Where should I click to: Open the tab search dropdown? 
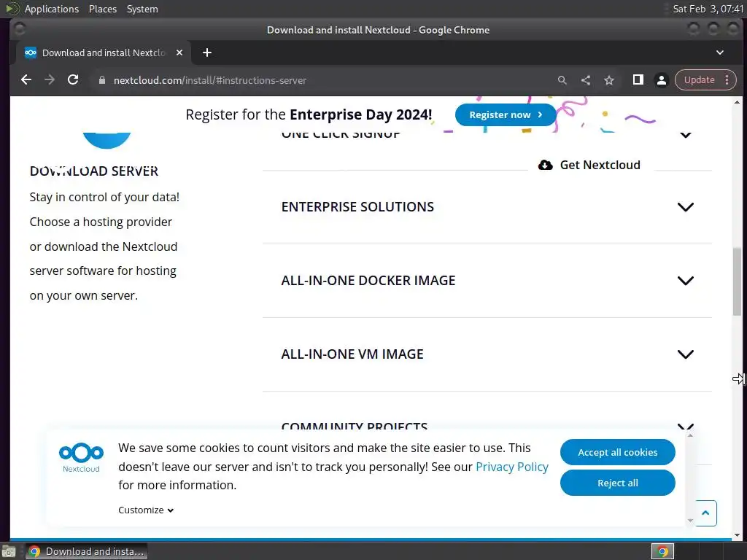[x=720, y=52]
